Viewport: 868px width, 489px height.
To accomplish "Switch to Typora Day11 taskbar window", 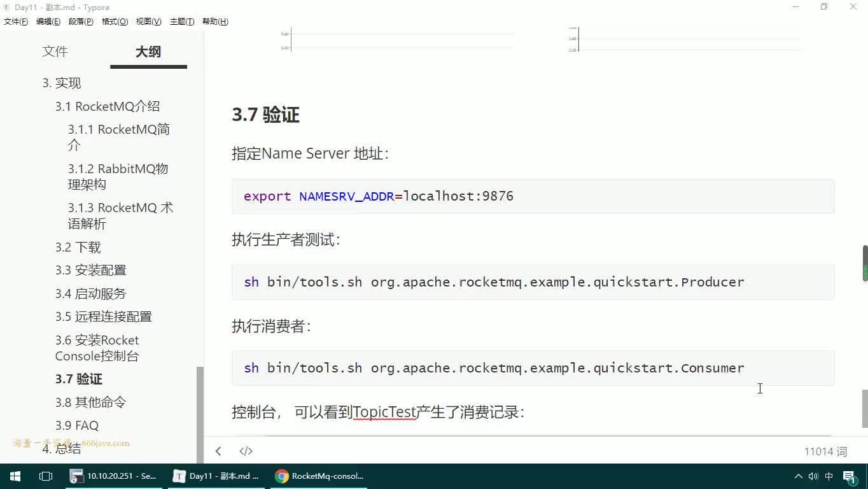I will coord(218,476).
